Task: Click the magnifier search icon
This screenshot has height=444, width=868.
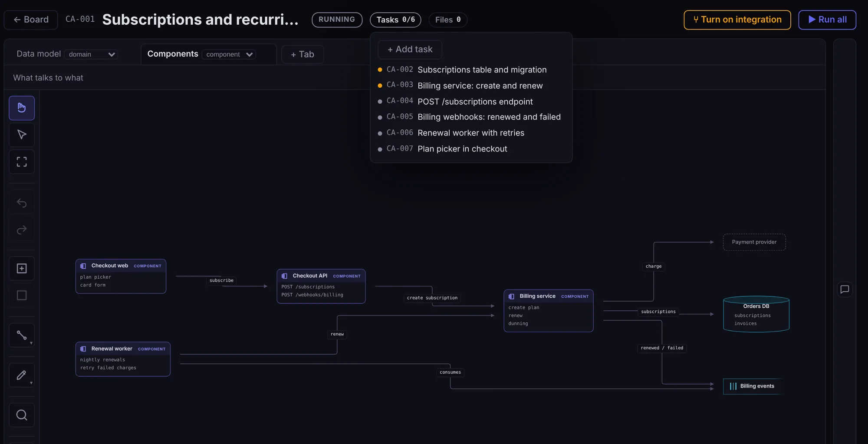Action: coord(22,415)
